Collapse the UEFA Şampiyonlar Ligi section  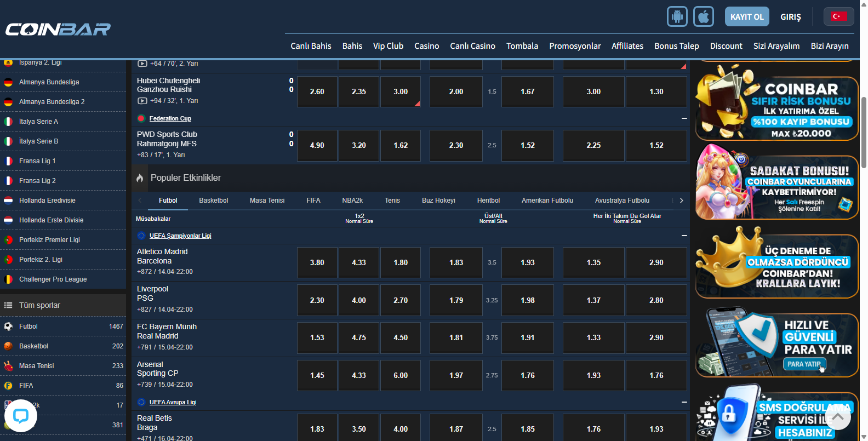(x=684, y=236)
